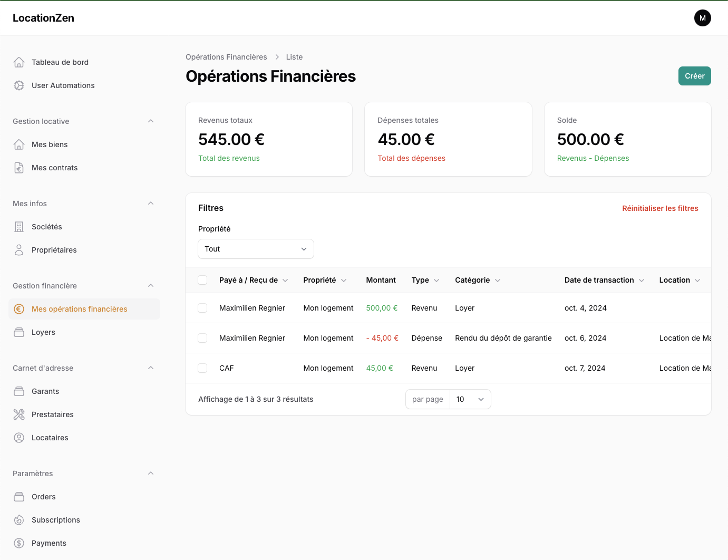Sort by Payé à / Reçu de column
The width and height of the screenshot is (728, 560).
254,280
